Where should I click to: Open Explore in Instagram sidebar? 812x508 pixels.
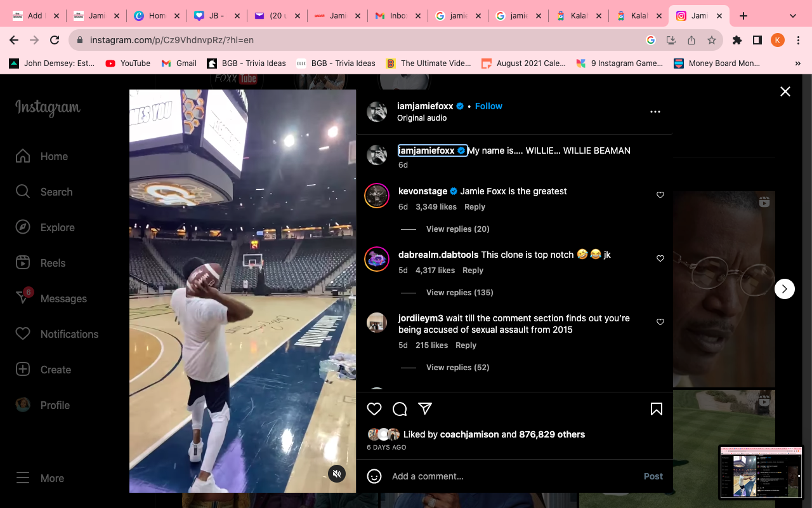point(45,227)
